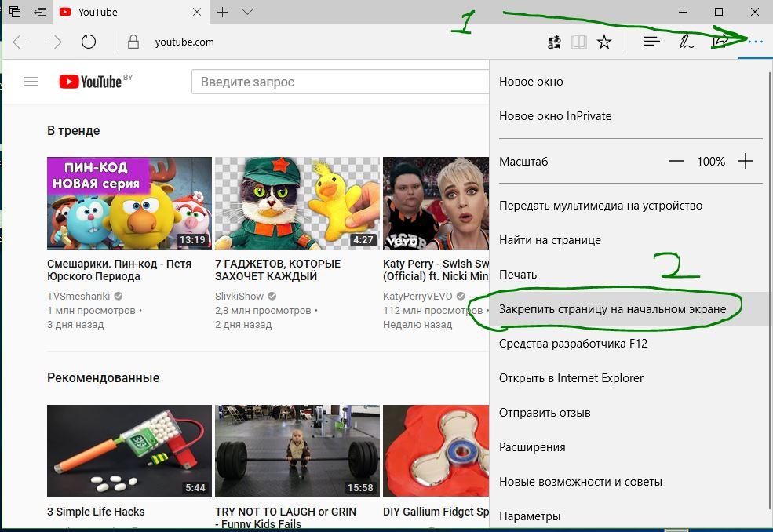Click the '100%' zoom value

point(711,161)
